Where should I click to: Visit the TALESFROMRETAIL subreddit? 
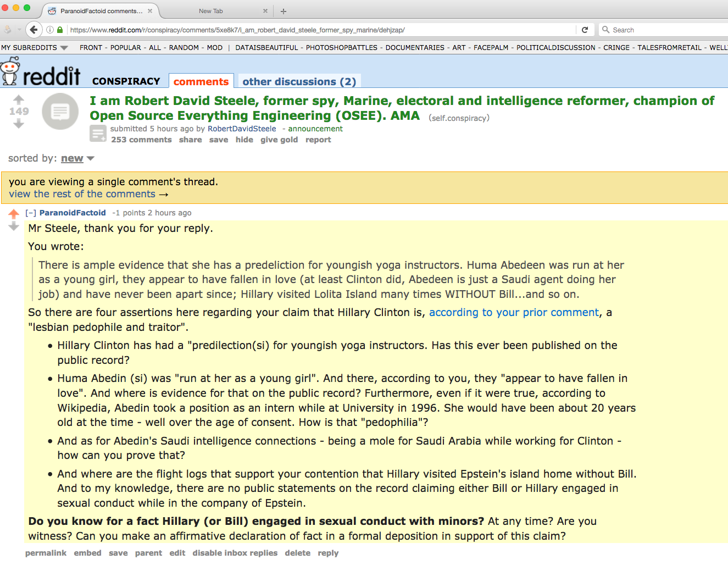(670, 48)
